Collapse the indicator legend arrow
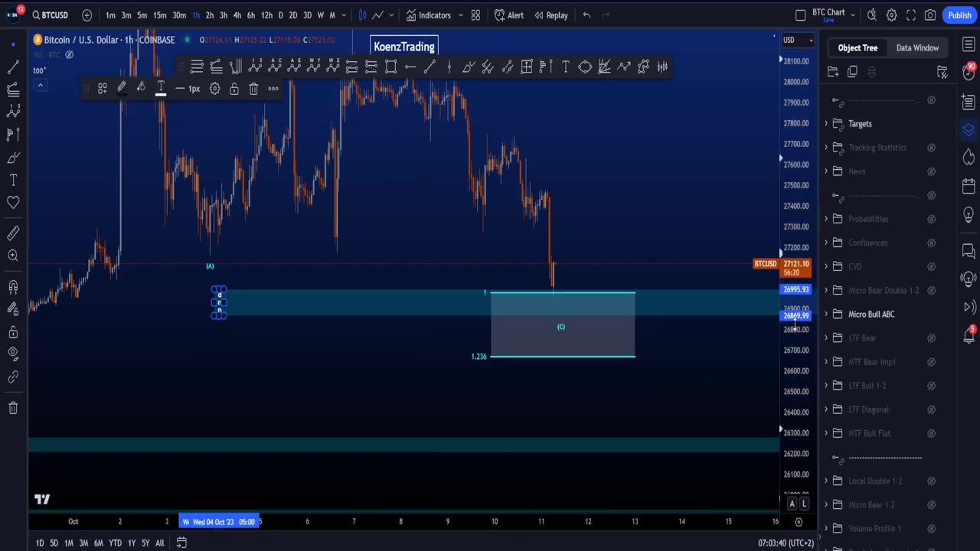Screen dimensions: 980x551 click(x=40, y=85)
